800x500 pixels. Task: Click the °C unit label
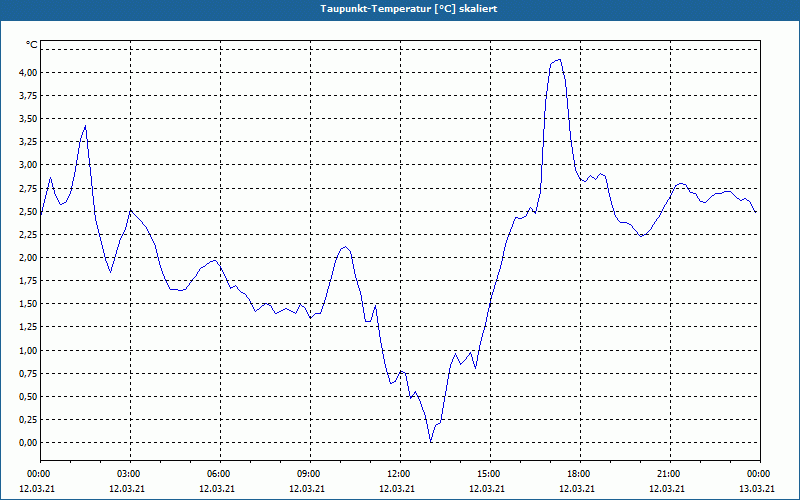[x=32, y=45]
